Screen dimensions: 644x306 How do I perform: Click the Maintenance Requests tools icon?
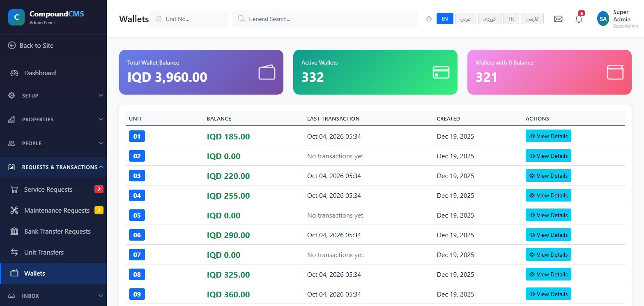point(14,211)
